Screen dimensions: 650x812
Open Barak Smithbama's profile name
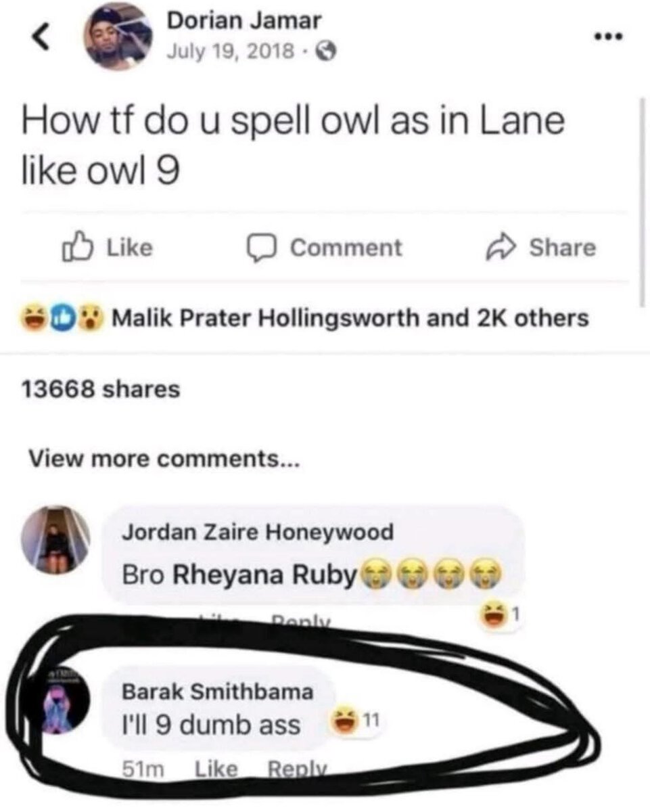coord(217,692)
